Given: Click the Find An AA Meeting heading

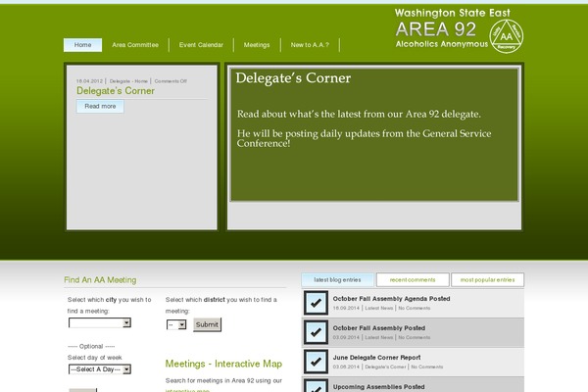Looking at the screenshot, I should pos(100,280).
